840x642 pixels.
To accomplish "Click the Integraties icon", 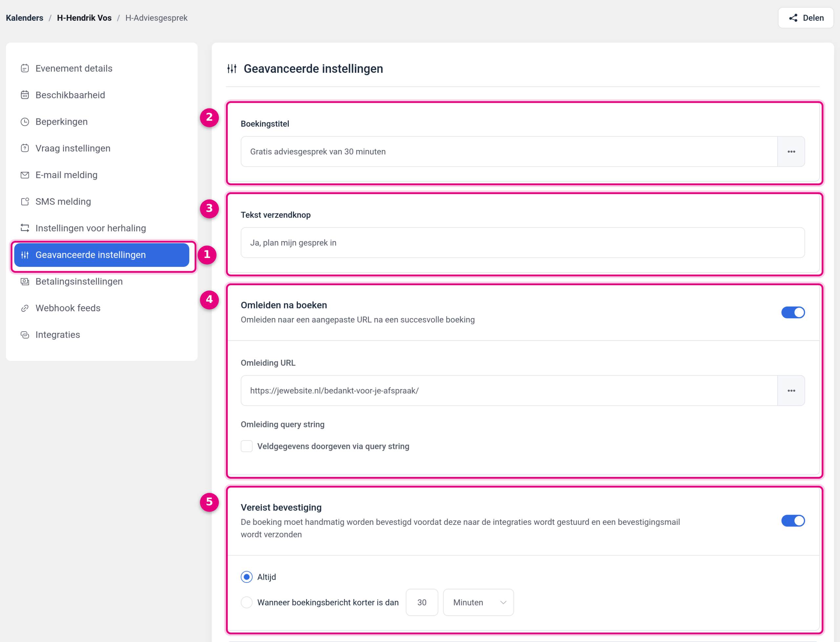I will (x=25, y=335).
